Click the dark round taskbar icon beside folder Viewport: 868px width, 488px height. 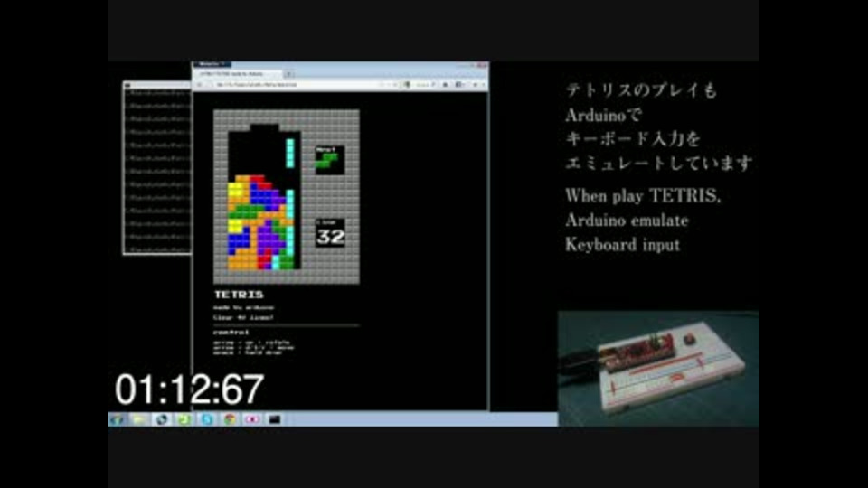coord(162,419)
